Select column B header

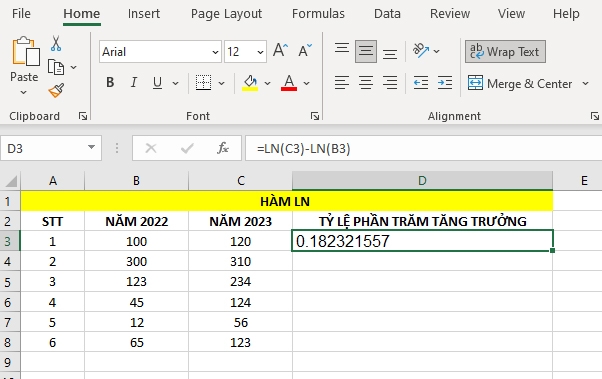click(136, 180)
